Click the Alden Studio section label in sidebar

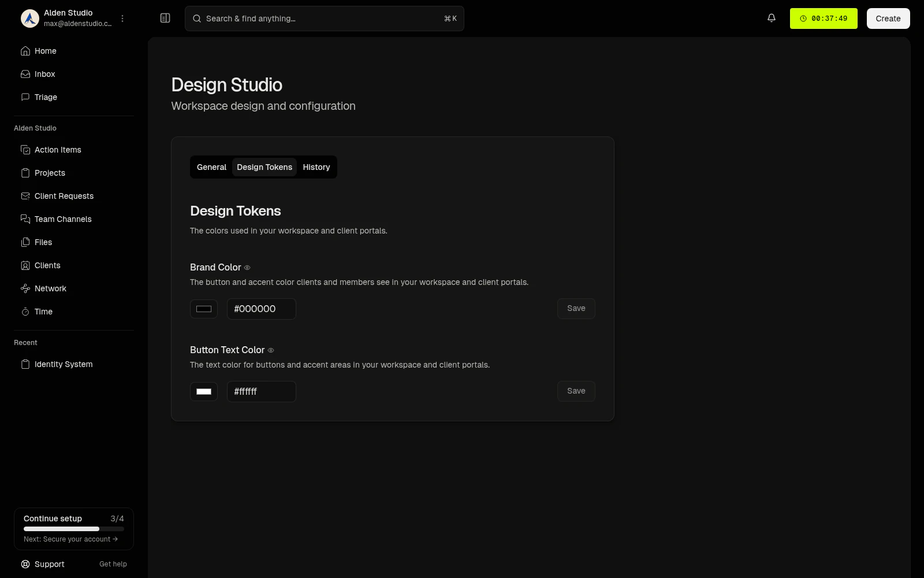pos(35,128)
